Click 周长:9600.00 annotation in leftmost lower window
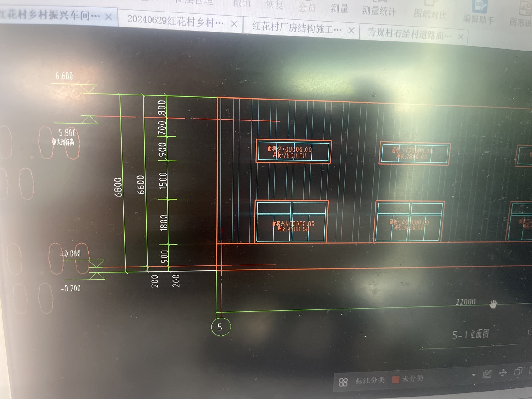532x399 pixels. pos(293,229)
